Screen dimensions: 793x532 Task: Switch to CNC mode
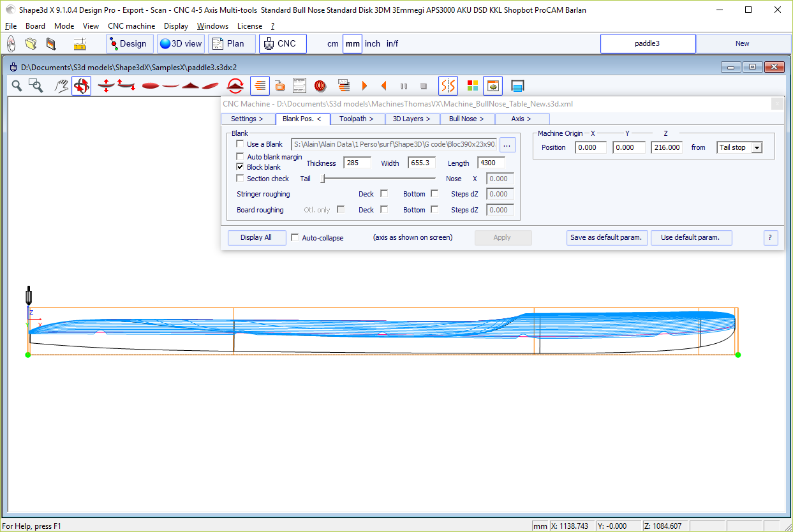(283, 44)
